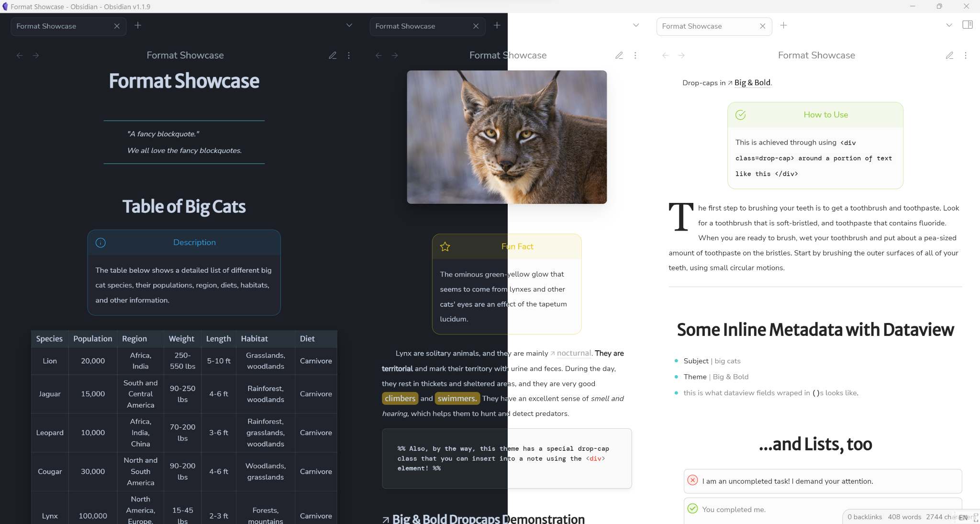Open the 'nocturnal' external link
The height and width of the screenshot is (524, 980).
click(x=574, y=353)
